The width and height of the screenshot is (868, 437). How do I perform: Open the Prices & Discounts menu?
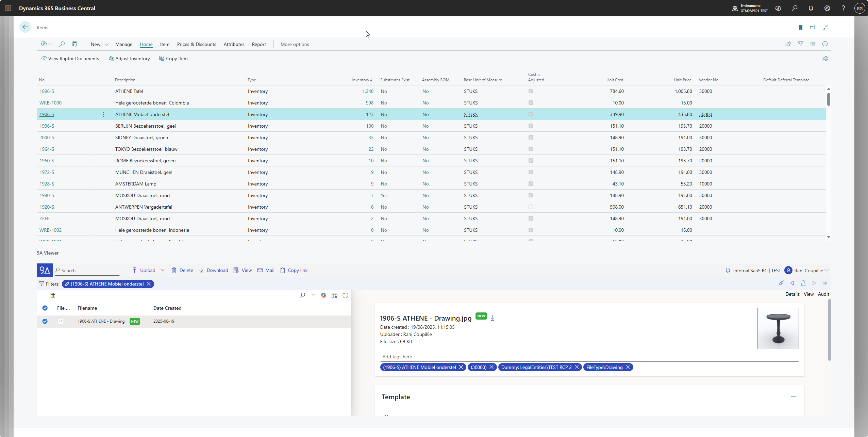(x=196, y=45)
